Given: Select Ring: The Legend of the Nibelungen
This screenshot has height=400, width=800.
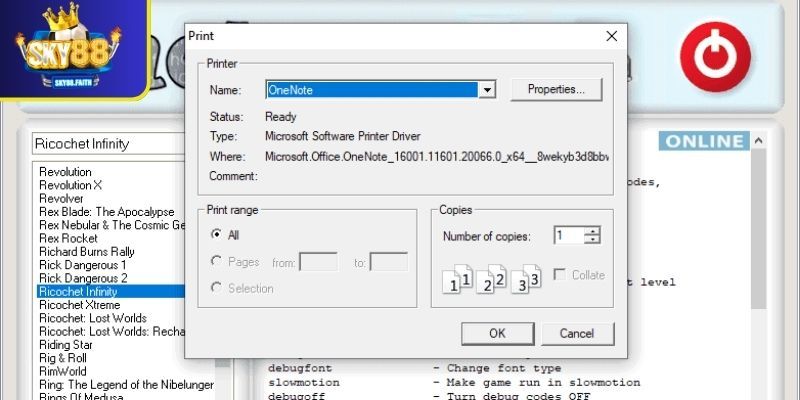Looking at the screenshot, I should coord(127,384).
